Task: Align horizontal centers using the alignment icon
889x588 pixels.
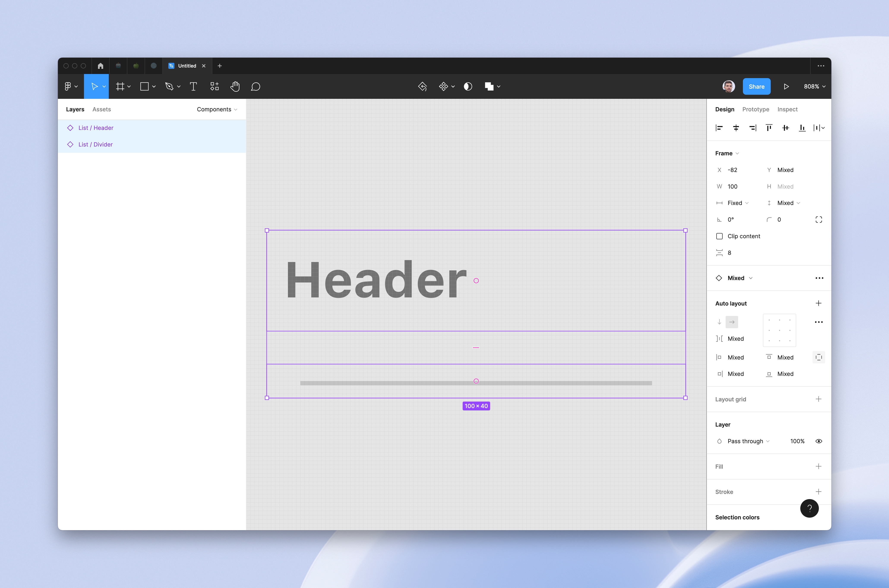Action: (736, 128)
